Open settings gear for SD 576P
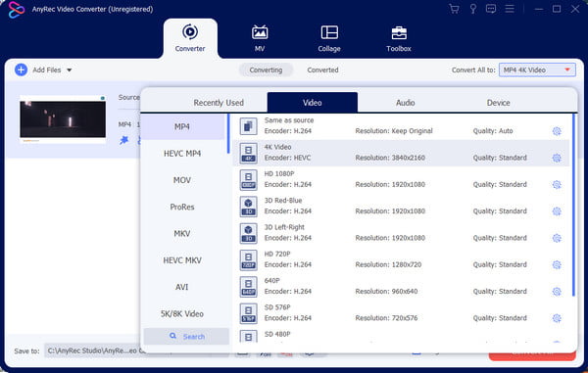This screenshot has width=588, height=373. (557, 318)
